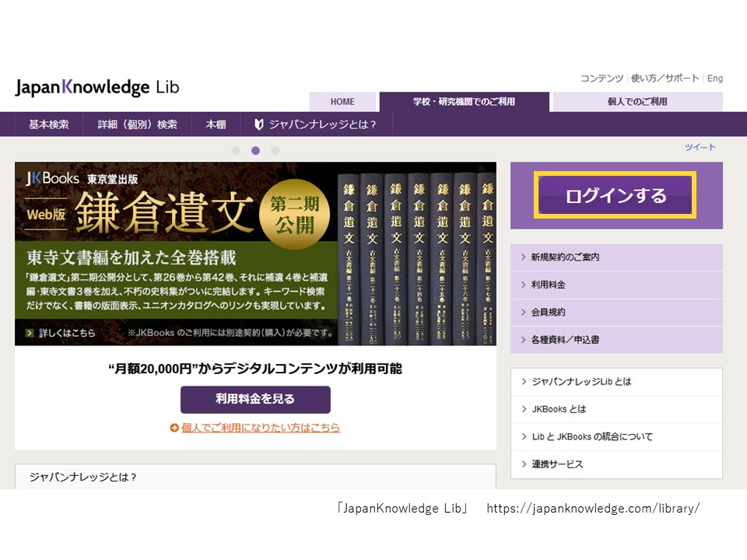Expand the Lib と JKBooks の統合について chevron
Viewport: 747px width, 560px height.
tap(524, 436)
